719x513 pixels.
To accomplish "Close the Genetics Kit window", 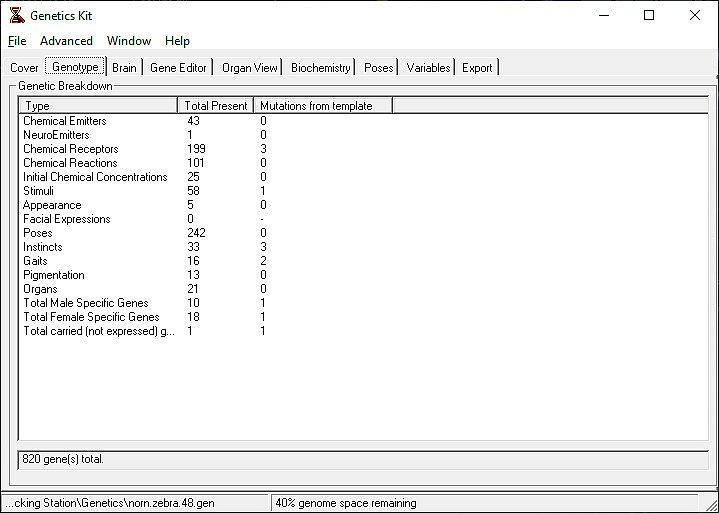I will [695, 15].
